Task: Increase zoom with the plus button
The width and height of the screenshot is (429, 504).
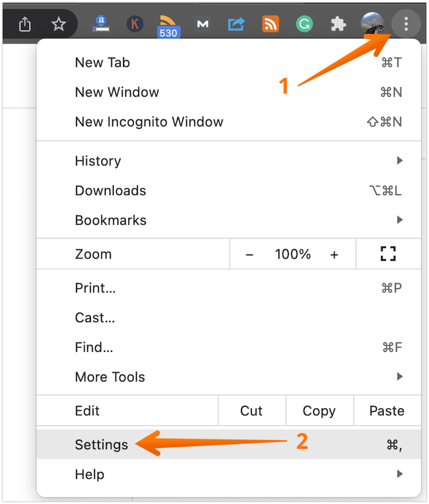Action: click(334, 255)
